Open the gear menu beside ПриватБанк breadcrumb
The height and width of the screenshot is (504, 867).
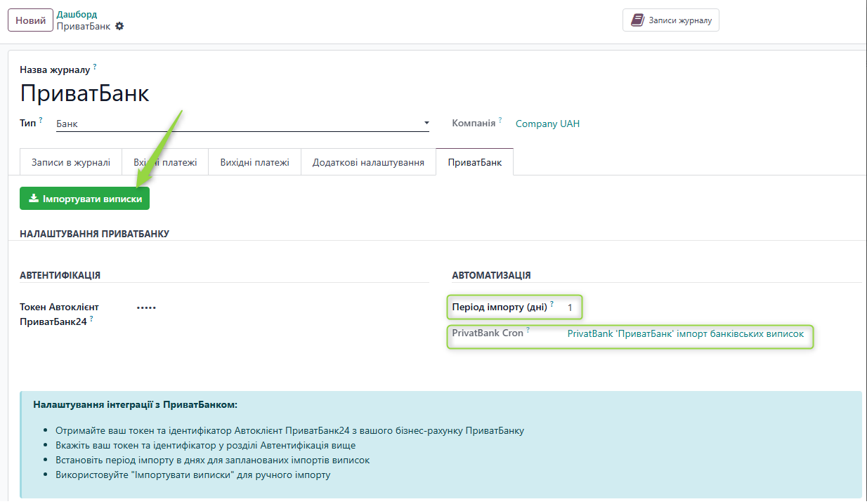pyautogui.click(x=119, y=26)
